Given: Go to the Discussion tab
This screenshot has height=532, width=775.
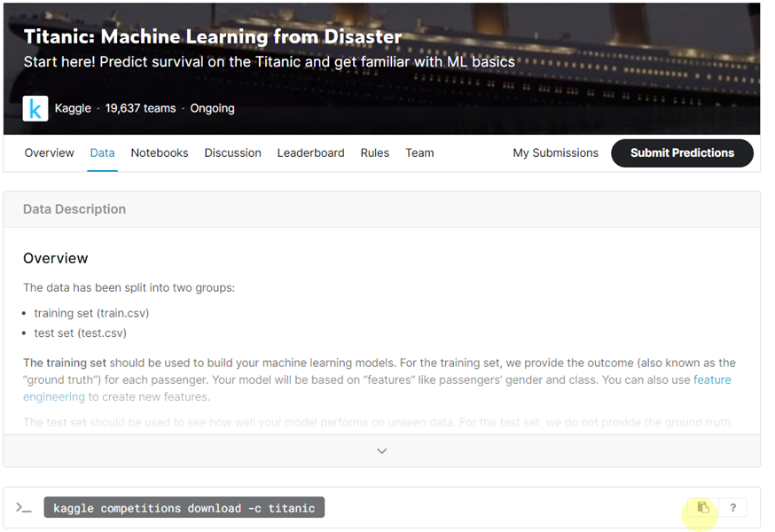Looking at the screenshot, I should [232, 153].
